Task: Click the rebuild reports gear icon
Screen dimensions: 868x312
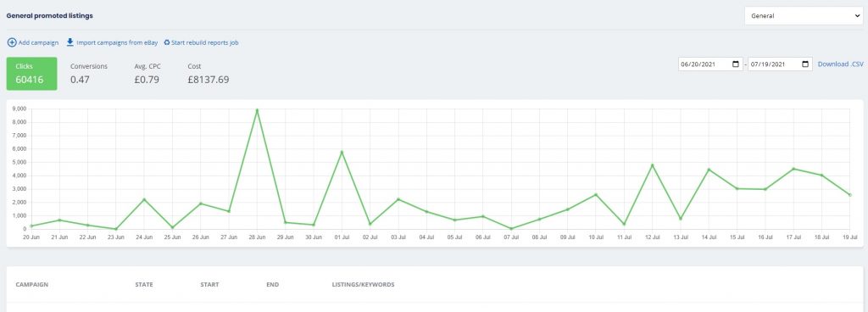Action: pyautogui.click(x=167, y=42)
